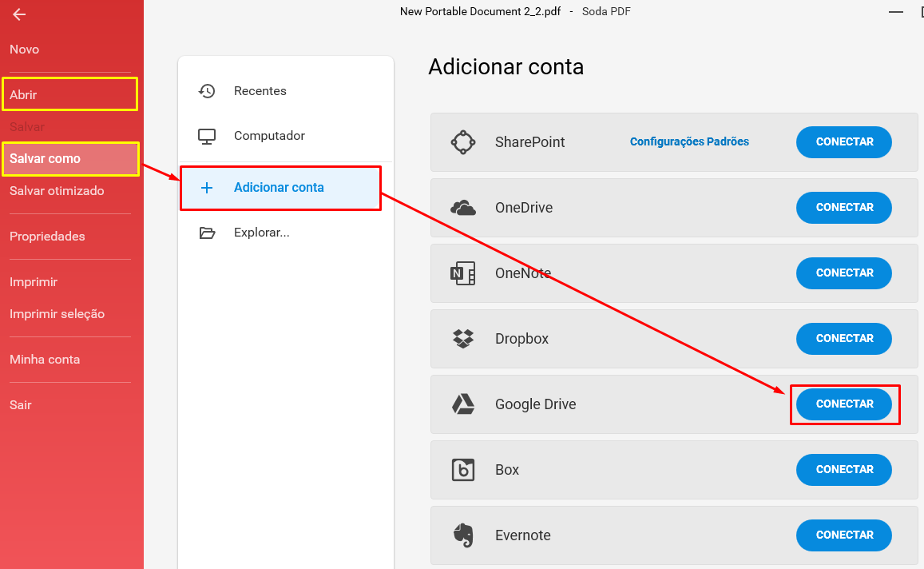The height and width of the screenshot is (569, 924).
Task: Click the OneDrive cloud icon
Action: (463, 208)
